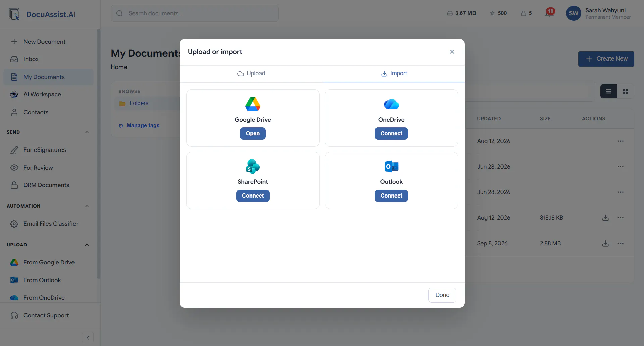Sort by the SIZE column header
Image resolution: width=644 pixels, height=346 pixels.
[545, 119]
